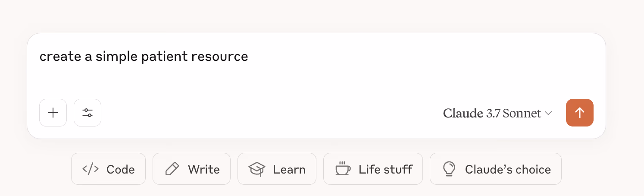Select the "Claude's choice" label text
Viewport: 644px width, 196px height.
507,170
